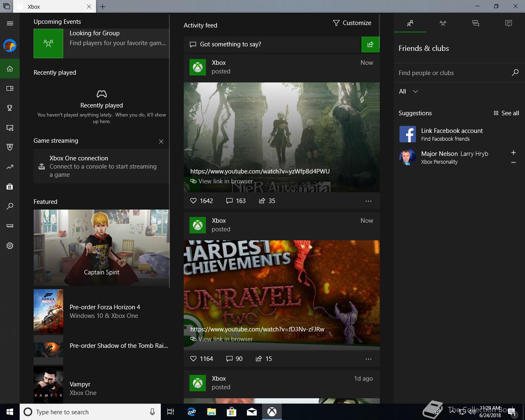This screenshot has width=525, height=420.
Task: Switch to the Friends tab icon
Action: coord(410,23)
